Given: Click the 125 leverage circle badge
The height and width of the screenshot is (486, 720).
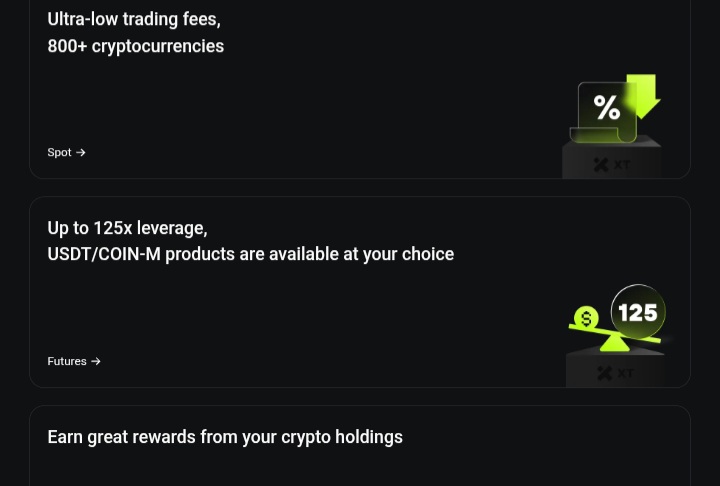Looking at the screenshot, I should click(638, 312).
